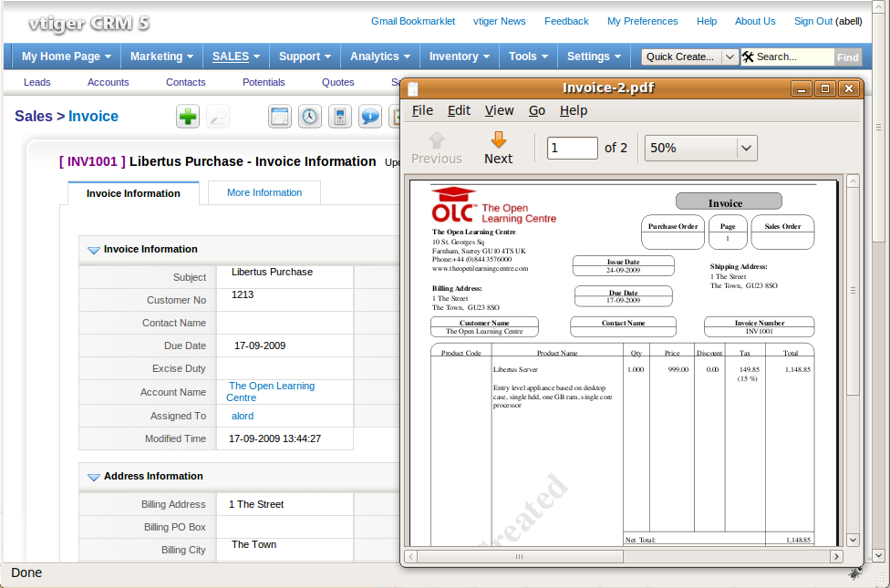This screenshot has height=588, width=890.
Task: Click the green plus Create Invoice icon
Action: [188, 117]
